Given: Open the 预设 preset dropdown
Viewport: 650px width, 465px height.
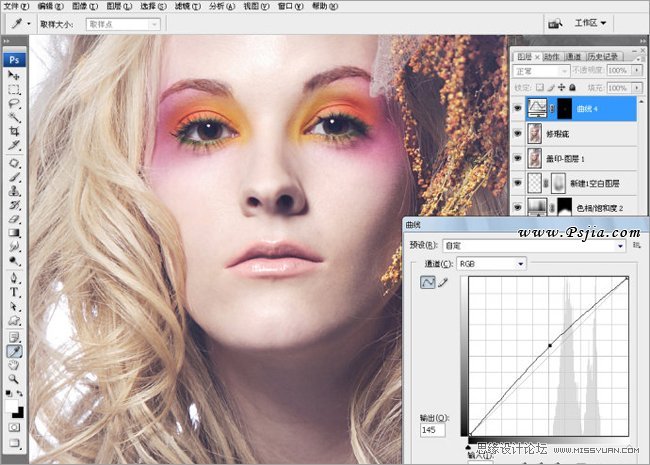Looking at the screenshot, I should tap(620, 245).
